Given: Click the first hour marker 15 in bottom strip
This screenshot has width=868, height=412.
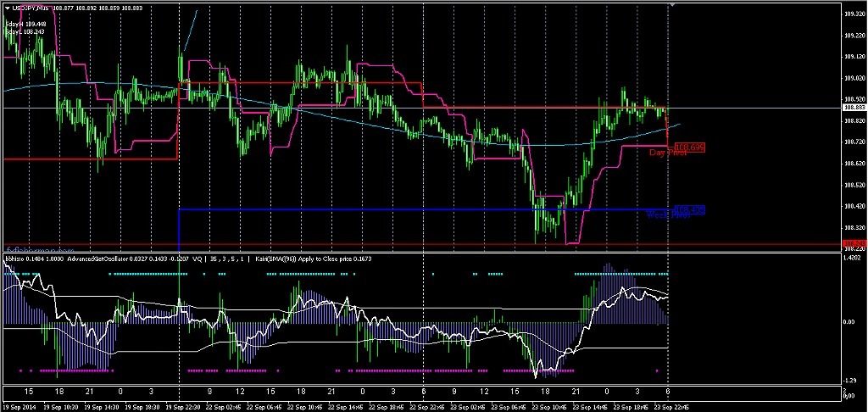Looking at the screenshot, I should 29,392.
